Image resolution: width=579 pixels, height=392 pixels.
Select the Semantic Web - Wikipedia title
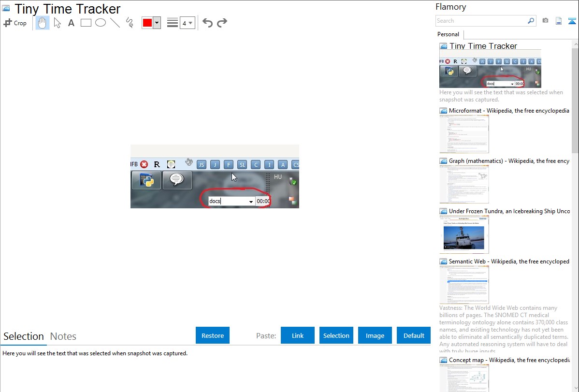[x=509, y=261]
